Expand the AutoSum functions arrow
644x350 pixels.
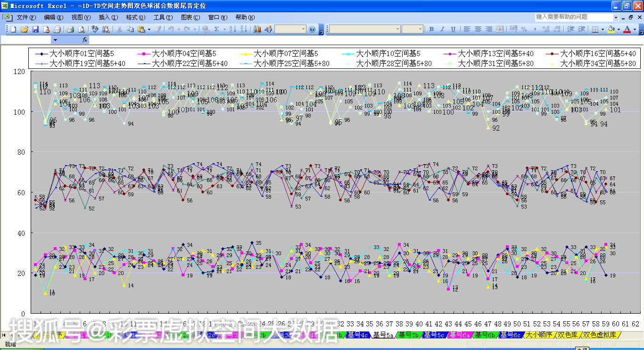[224, 29]
